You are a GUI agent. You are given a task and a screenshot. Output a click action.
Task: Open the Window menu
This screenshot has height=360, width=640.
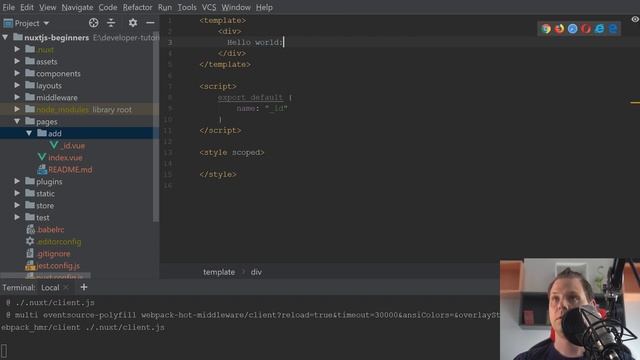236,7
